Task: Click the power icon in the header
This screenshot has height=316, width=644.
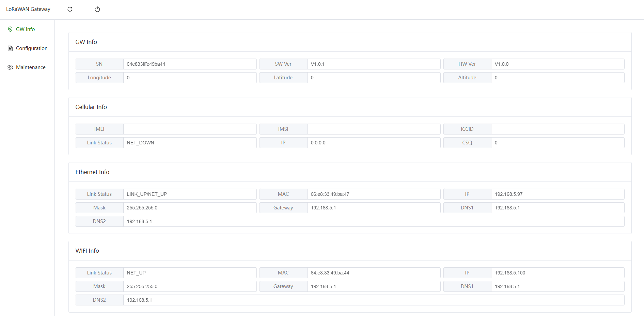Action: (x=97, y=9)
